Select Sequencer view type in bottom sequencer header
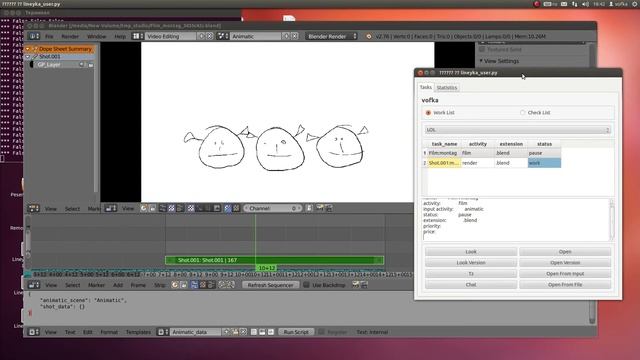Screen dimensions: 640x360 click(194, 285)
